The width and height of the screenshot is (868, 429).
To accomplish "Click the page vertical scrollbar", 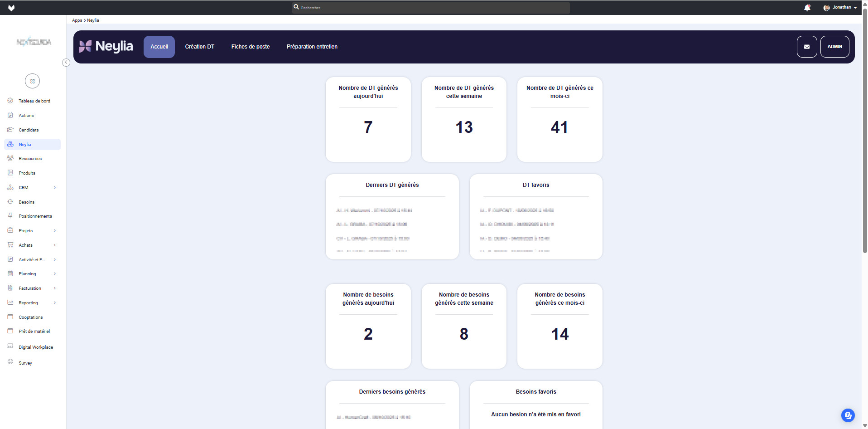I will tap(864, 136).
